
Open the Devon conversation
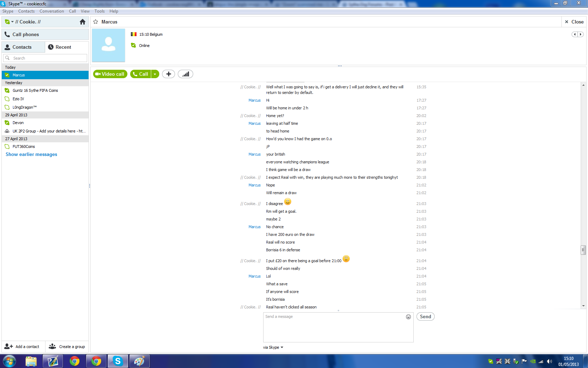point(45,123)
